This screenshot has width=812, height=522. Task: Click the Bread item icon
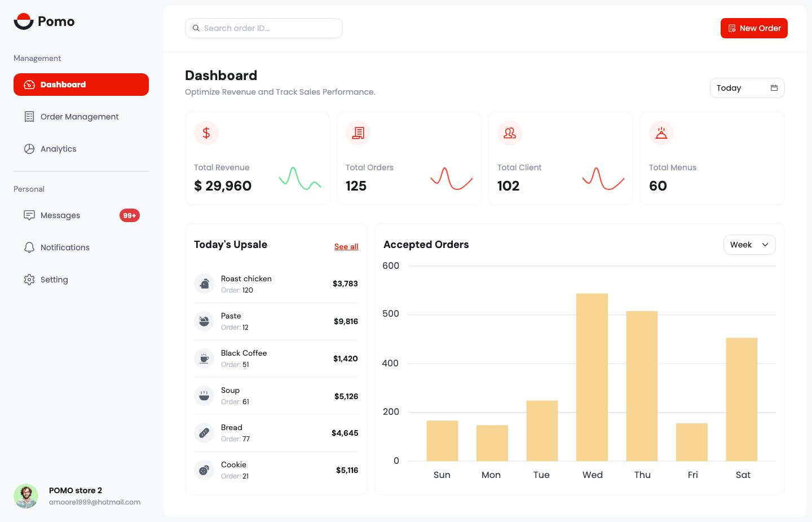tap(204, 432)
